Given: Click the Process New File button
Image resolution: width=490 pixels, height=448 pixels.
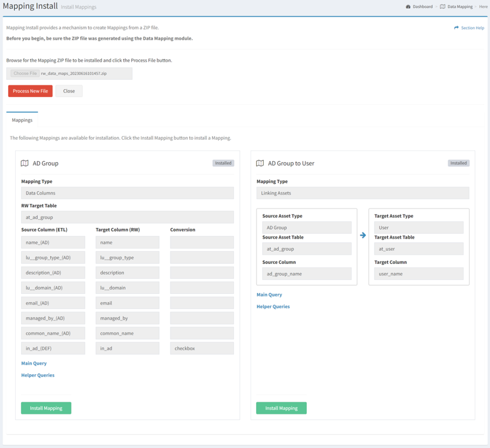Looking at the screenshot, I should (30, 91).
